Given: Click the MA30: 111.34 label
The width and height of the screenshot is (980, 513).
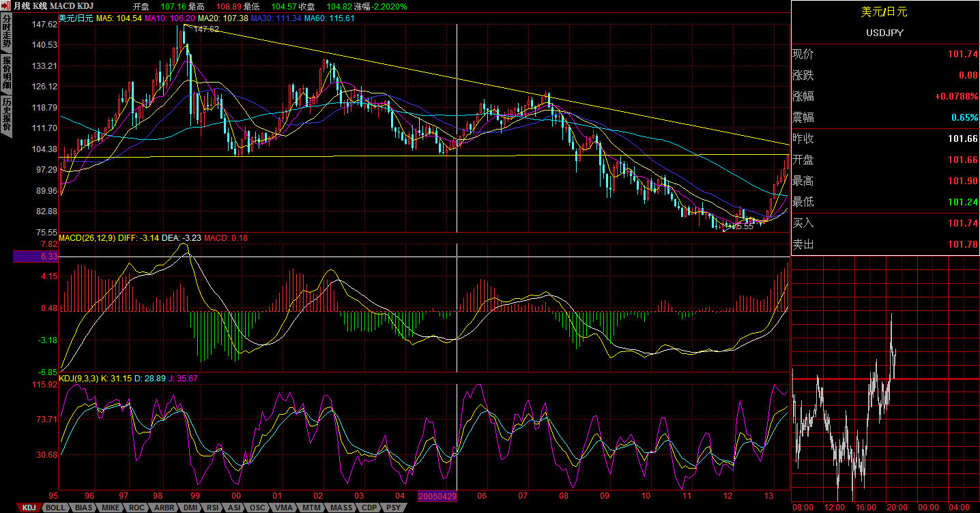Looking at the screenshot, I should click(277, 18).
